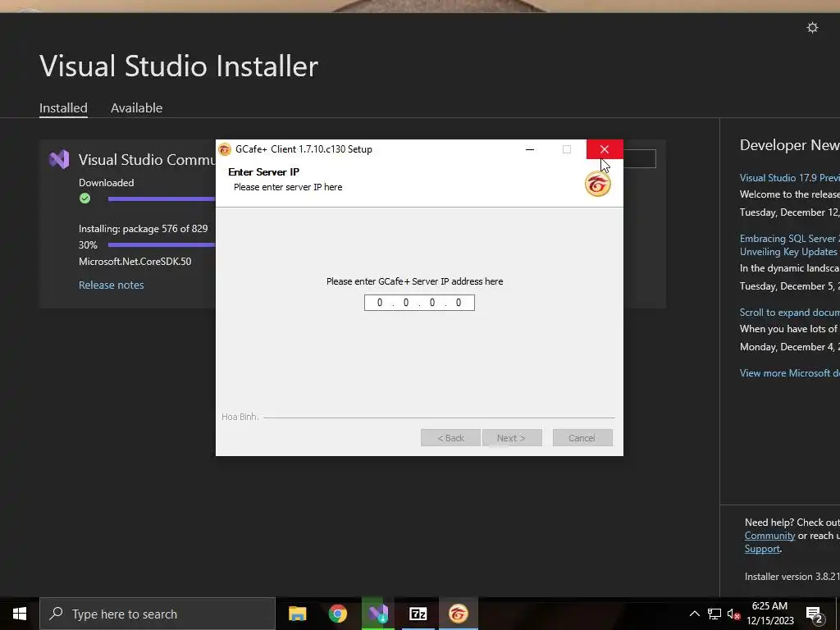Minimize the GCafe+ setup window
The image size is (840, 630).
[x=530, y=149]
